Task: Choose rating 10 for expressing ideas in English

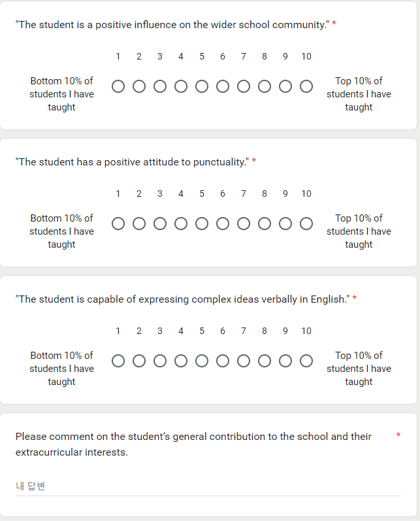Action: pos(306,361)
